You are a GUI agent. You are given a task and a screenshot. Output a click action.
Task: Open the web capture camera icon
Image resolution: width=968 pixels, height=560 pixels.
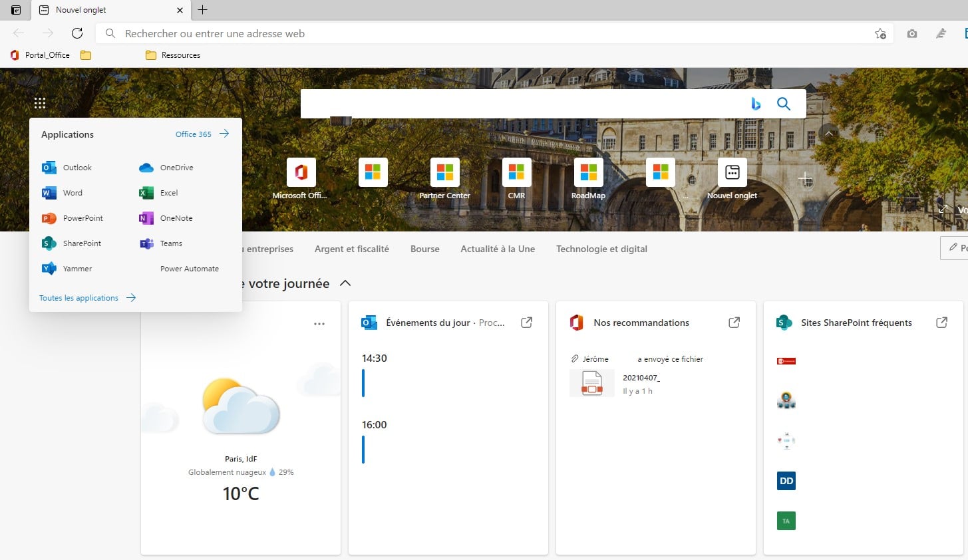coord(912,33)
